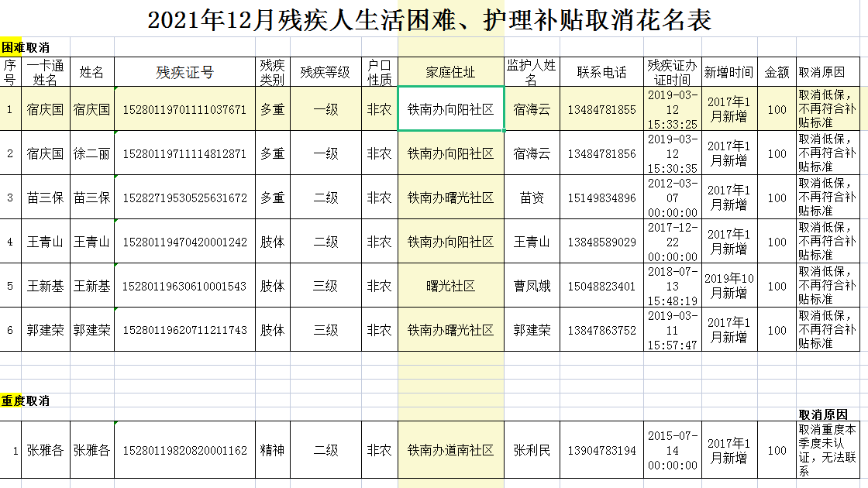
Task: Select 苗三保 in the 一卡通姓名 column
Action: click(46, 198)
